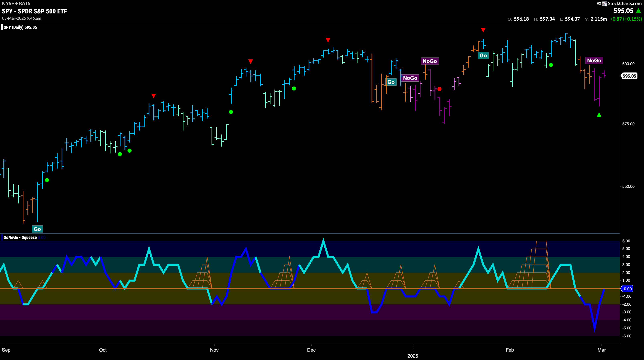
Task: Click the green dot in early November
Action: 231,112
